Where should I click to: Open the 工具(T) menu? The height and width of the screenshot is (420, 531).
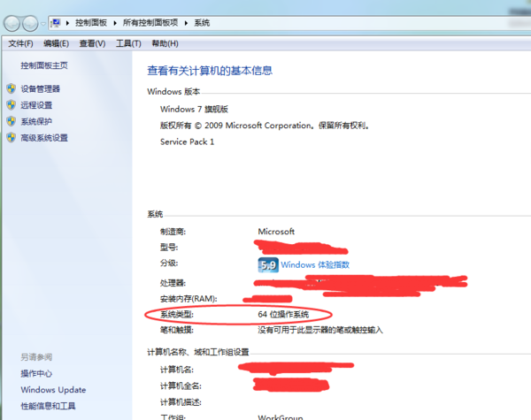(x=128, y=43)
